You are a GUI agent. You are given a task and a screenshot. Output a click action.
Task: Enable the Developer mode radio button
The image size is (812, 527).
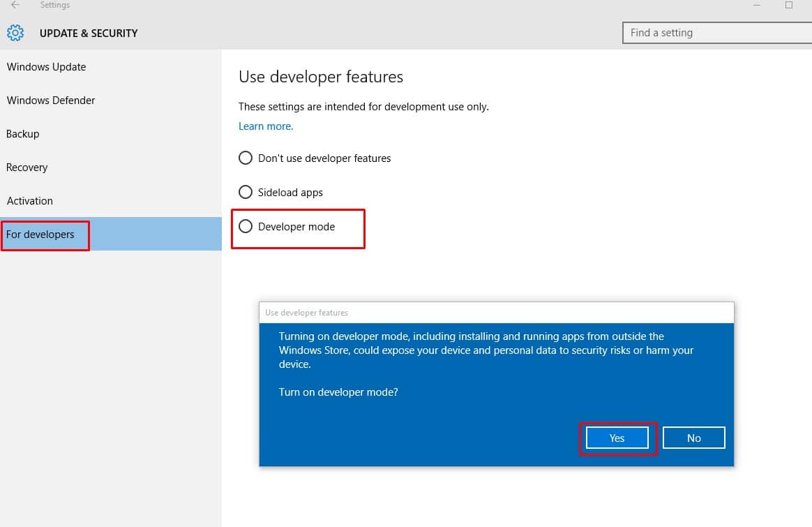246,227
